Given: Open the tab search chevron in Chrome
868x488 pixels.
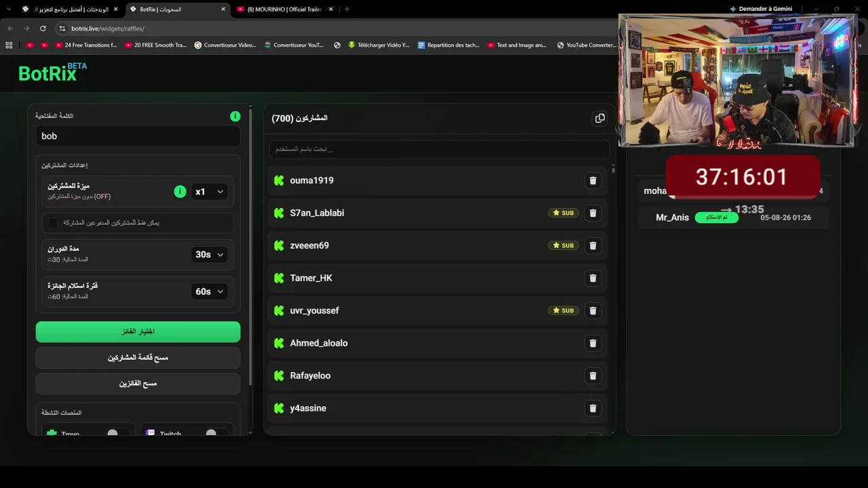Looking at the screenshot, I should pos(9,9).
